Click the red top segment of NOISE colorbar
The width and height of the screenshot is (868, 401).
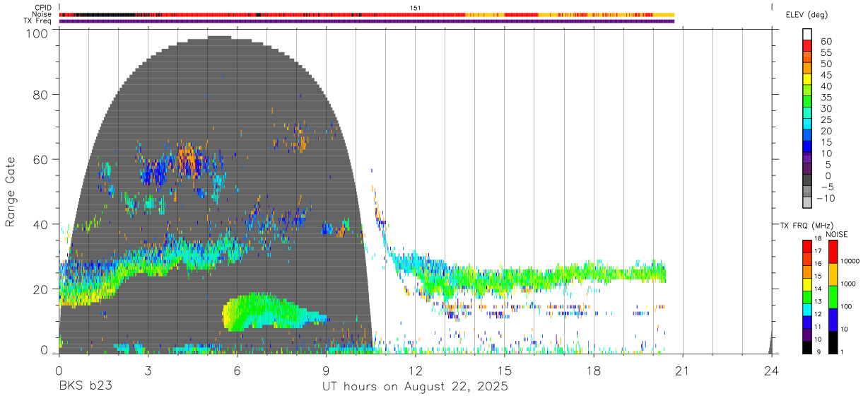pos(833,252)
